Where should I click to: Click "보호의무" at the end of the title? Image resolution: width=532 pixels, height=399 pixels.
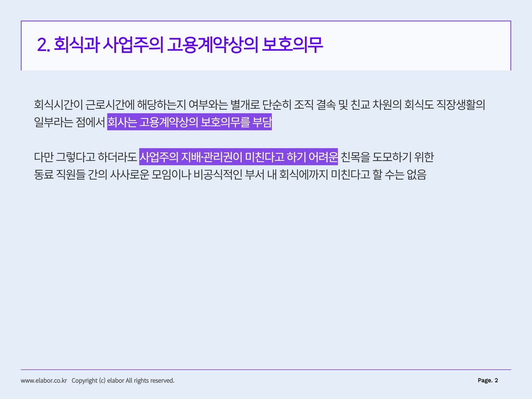point(292,45)
